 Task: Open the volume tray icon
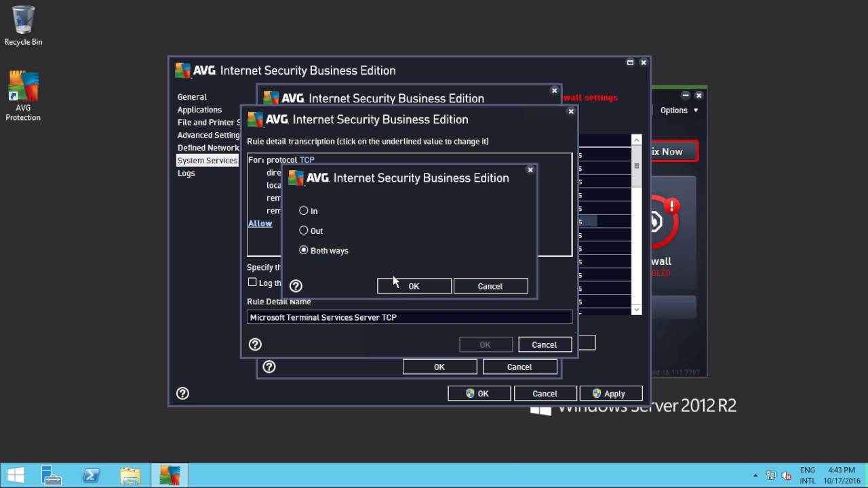pos(787,475)
